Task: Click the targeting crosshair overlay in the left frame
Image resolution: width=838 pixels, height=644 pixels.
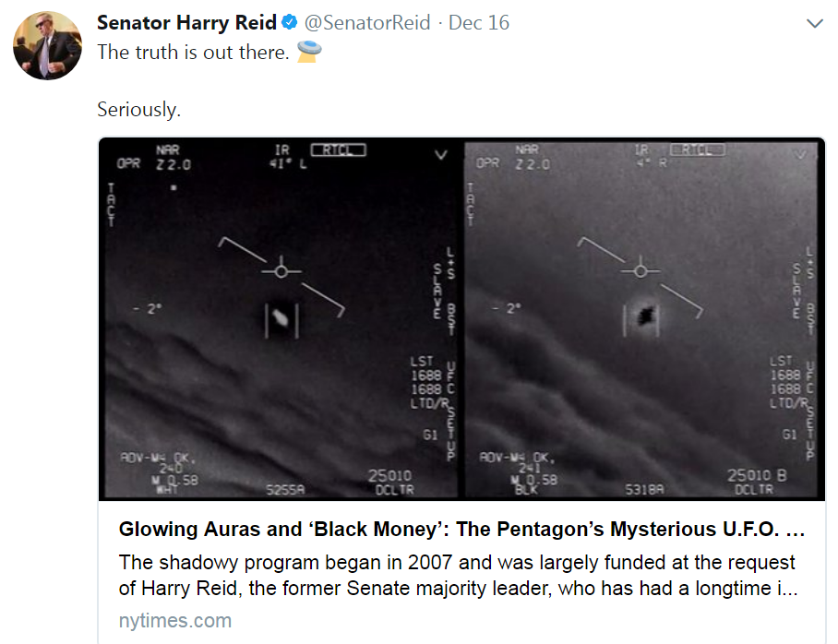Action: [x=280, y=270]
